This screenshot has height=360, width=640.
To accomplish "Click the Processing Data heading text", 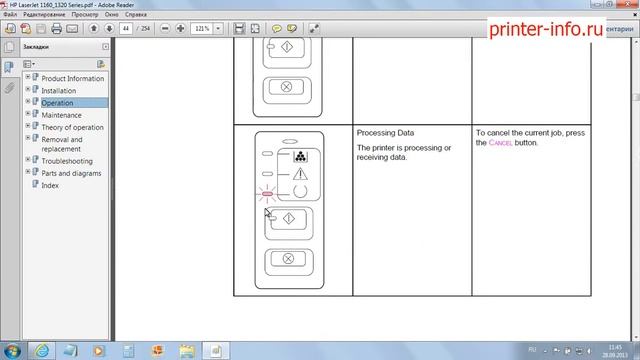I will 385,133.
